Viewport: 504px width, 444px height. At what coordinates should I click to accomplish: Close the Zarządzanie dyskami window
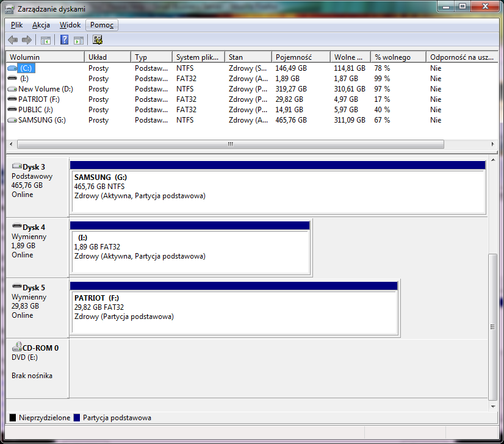click(485, 7)
